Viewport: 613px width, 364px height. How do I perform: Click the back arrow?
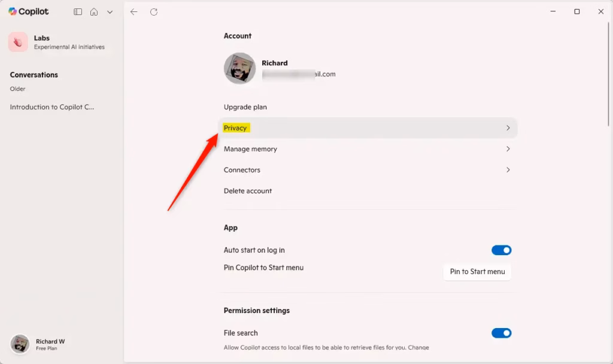(x=134, y=12)
